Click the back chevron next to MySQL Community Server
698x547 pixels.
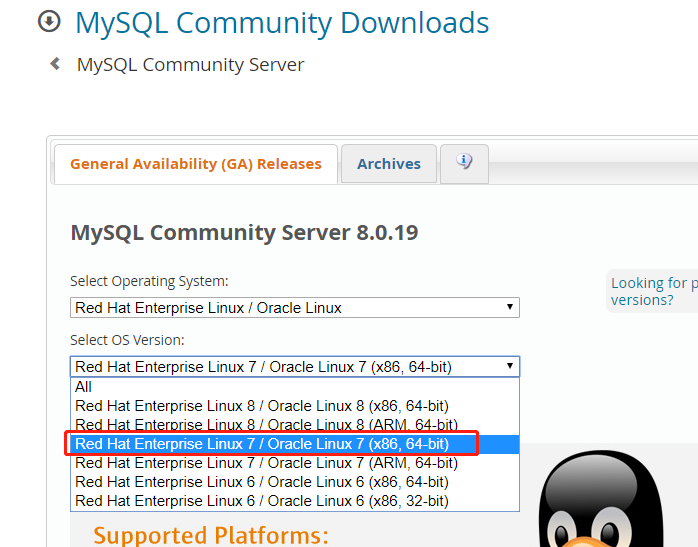coord(55,64)
